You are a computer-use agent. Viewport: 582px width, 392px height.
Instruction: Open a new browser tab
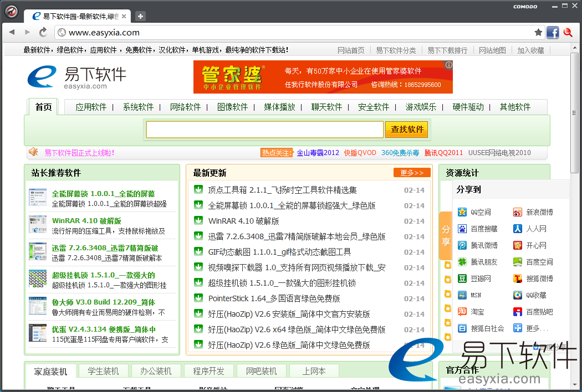coord(140,16)
